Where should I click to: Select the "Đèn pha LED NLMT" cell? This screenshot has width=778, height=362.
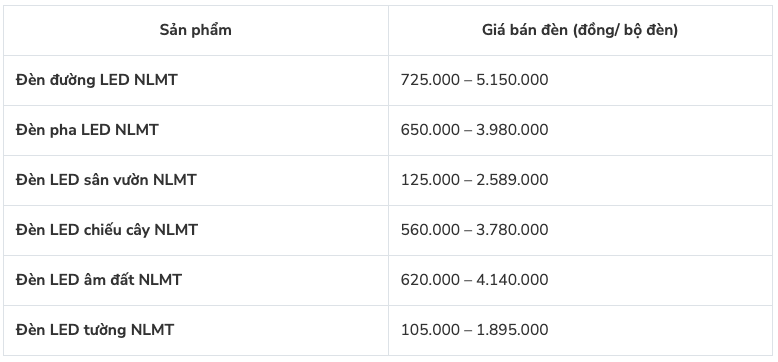coord(195,130)
